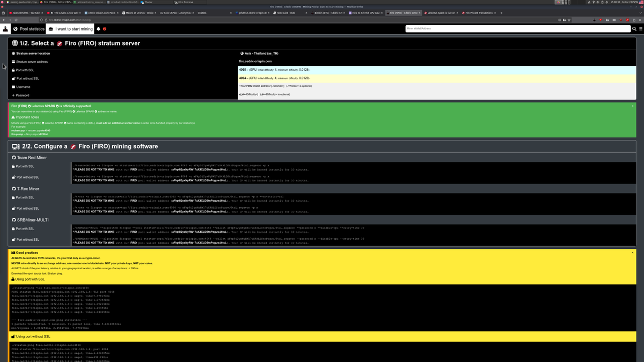Screen dimensions: 644x362
Task: Open the SRBMiner-MULTI GitHub link
Action: point(30,220)
